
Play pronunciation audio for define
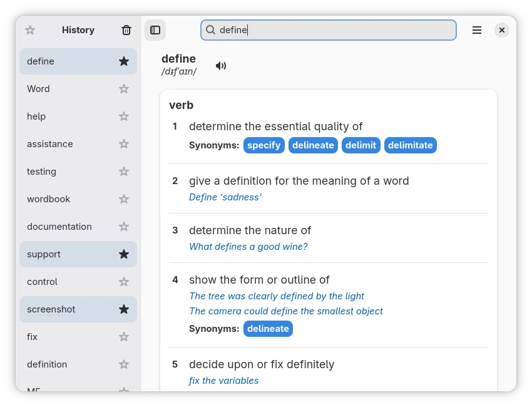coord(221,66)
